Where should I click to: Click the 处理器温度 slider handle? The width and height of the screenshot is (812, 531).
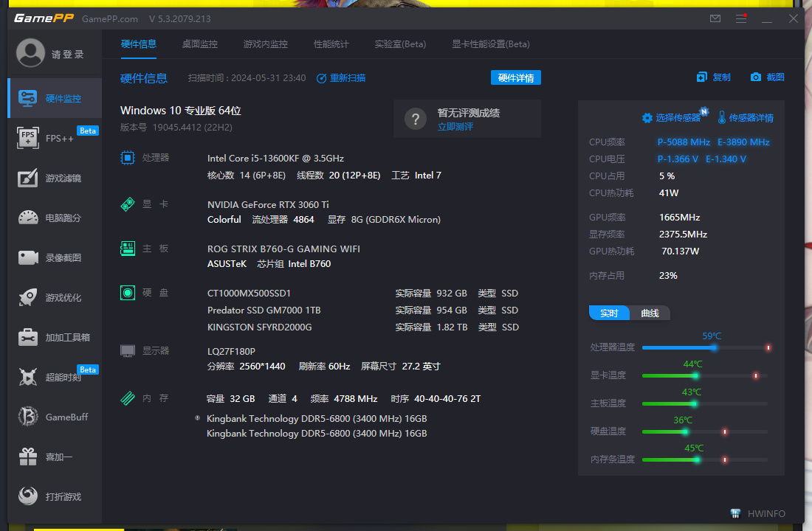(x=714, y=348)
